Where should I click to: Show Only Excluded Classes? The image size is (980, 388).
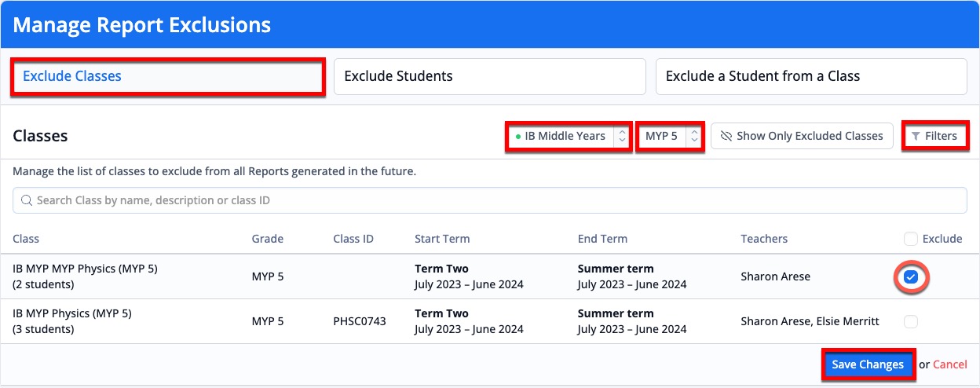click(x=802, y=136)
